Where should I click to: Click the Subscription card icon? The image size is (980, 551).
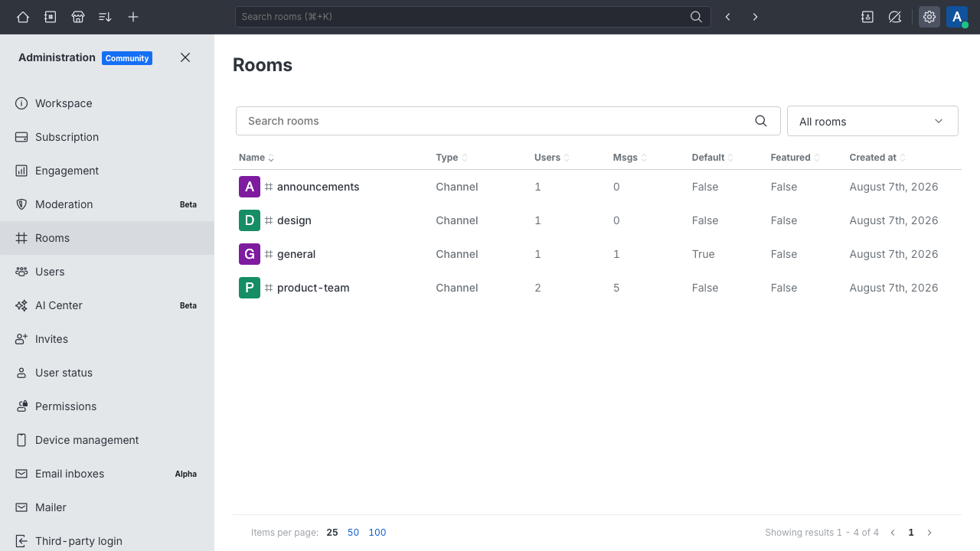coord(21,137)
